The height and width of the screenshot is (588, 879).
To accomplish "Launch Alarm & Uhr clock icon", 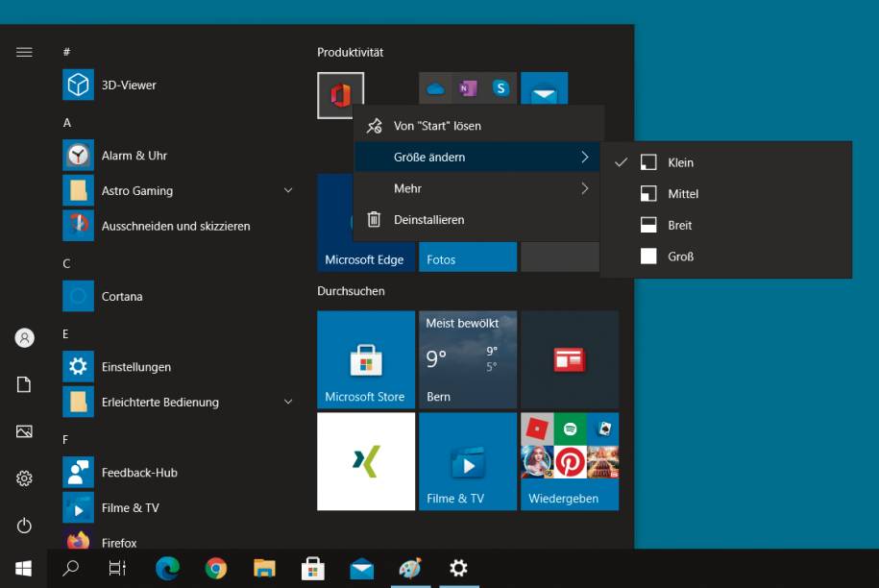I will pyautogui.click(x=78, y=156).
